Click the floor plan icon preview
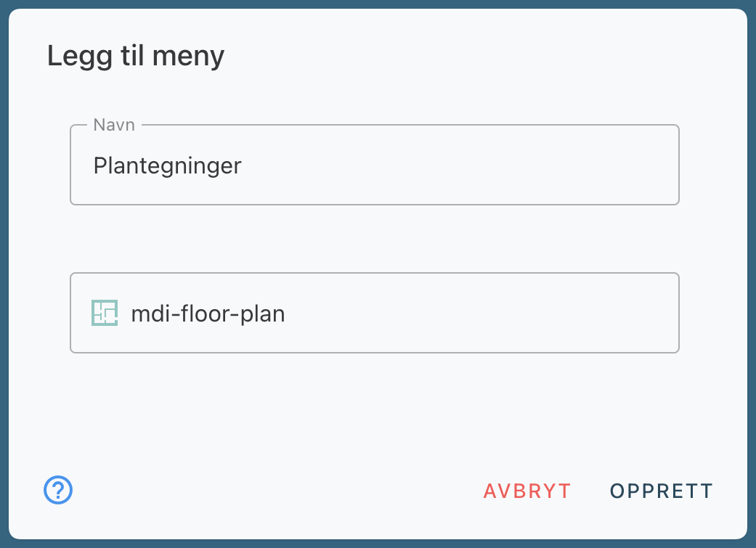This screenshot has height=548, width=756. tap(105, 313)
